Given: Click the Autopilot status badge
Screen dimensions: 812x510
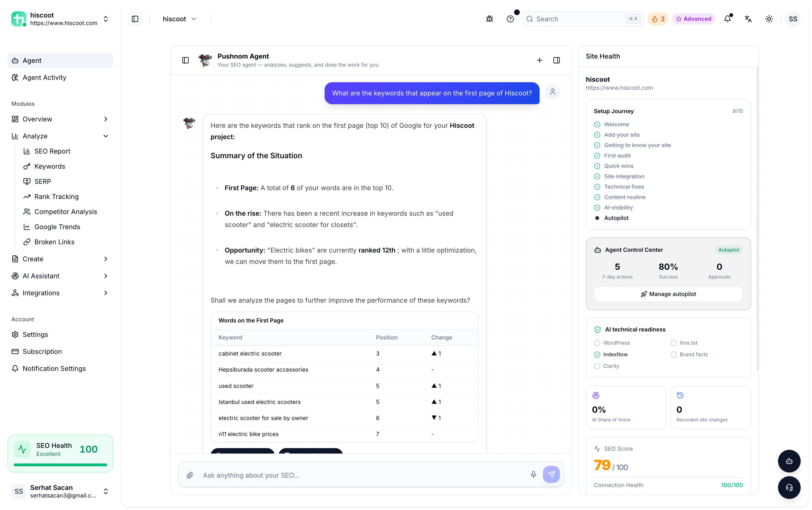Looking at the screenshot, I should tap(728, 250).
